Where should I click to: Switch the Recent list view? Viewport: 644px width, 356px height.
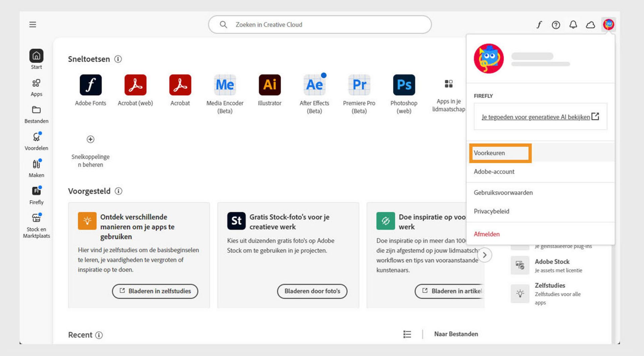pyautogui.click(x=407, y=334)
